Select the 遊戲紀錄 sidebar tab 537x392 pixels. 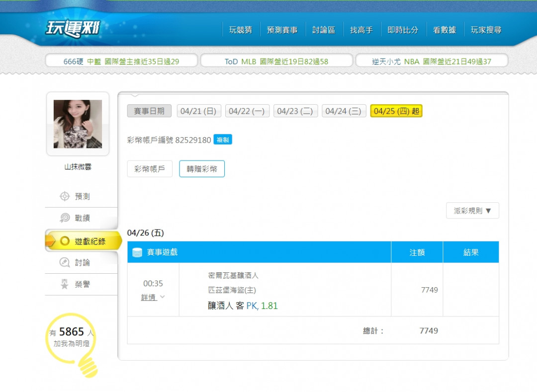pos(84,241)
